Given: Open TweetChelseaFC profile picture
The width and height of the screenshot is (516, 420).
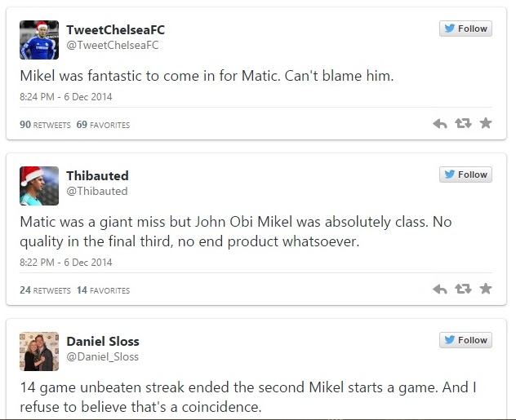Looking at the screenshot, I should pos(39,40).
